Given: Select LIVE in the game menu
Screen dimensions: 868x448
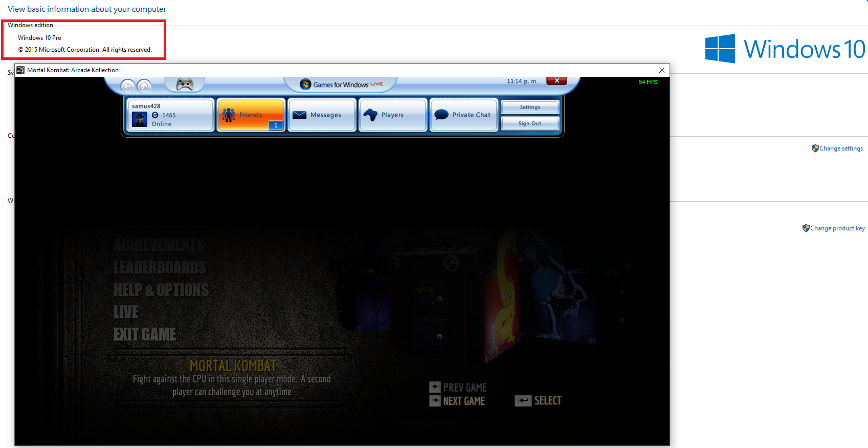Looking at the screenshot, I should tap(126, 312).
